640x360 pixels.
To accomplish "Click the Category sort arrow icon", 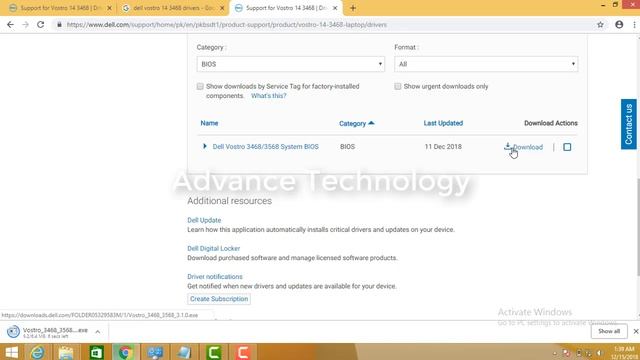I will [x=371, y=123].
